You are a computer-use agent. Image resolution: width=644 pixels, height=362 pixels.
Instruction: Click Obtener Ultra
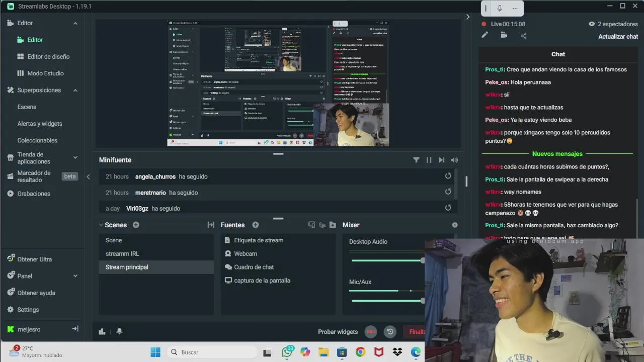click(x=30, y=259)
